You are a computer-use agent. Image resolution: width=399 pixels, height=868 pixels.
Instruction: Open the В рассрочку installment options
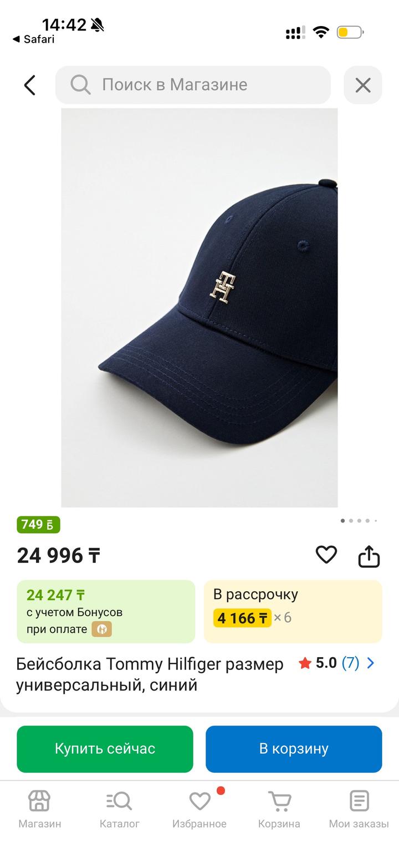pos(293,611)
